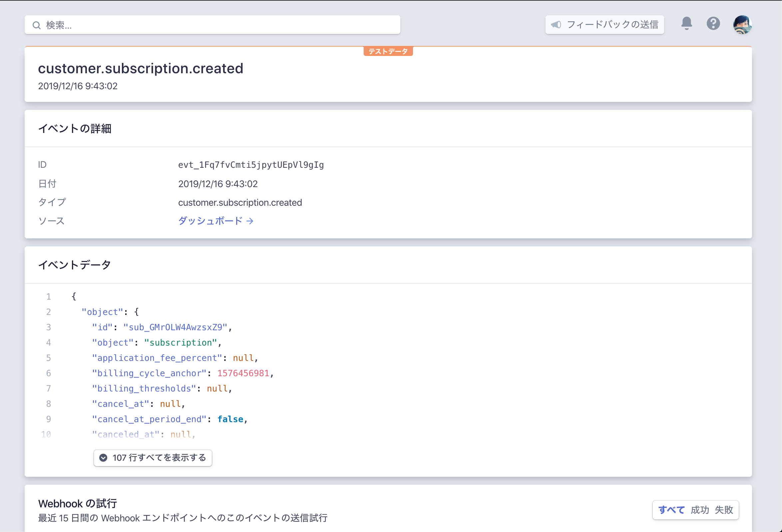Filter webhook attempts by 成功
The width and height of the screenshot is (782, 532).
click(699, 510)
